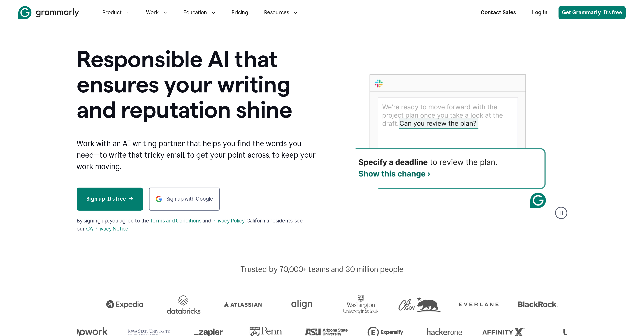The width and height of the screenshot is (644, 336).
Task: Click the Terms and Conditions link
Action: (x=176, y=220)
